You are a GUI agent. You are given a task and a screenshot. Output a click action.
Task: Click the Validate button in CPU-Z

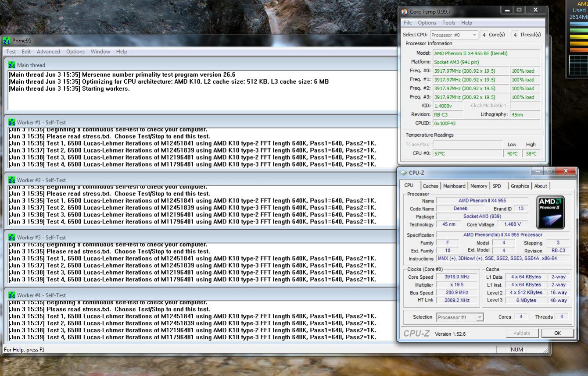(522, 333)
